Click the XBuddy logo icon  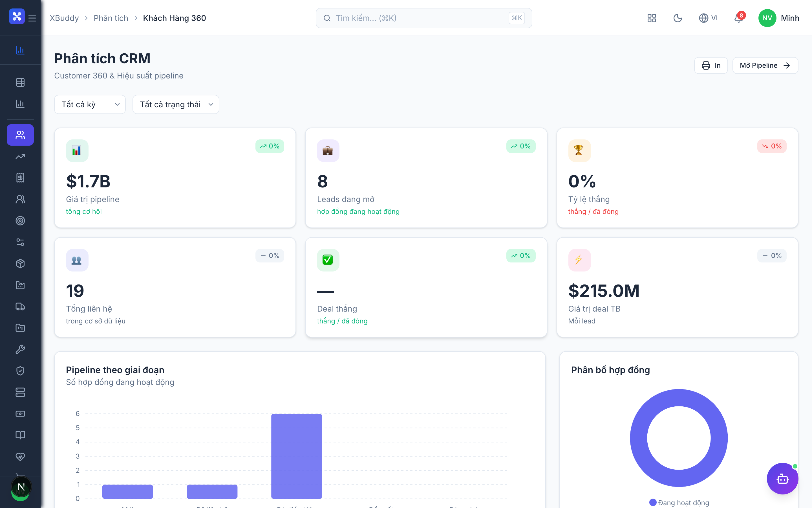coord(17,16)
